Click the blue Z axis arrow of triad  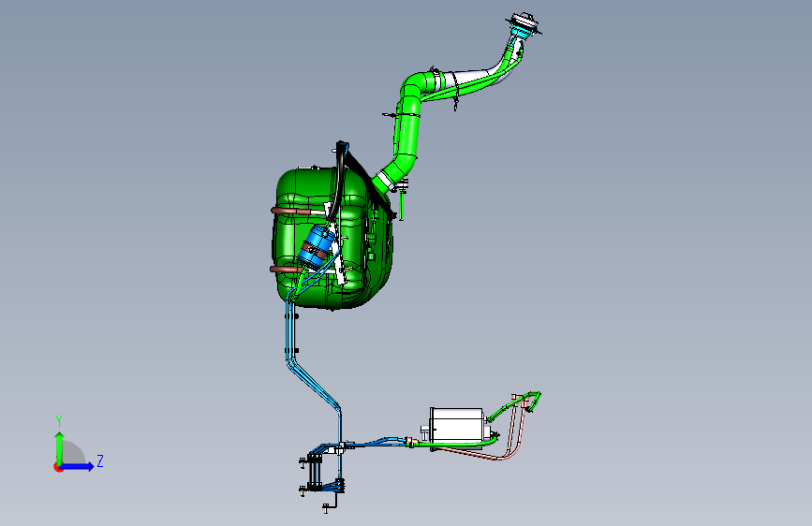[x=79, y=466]
